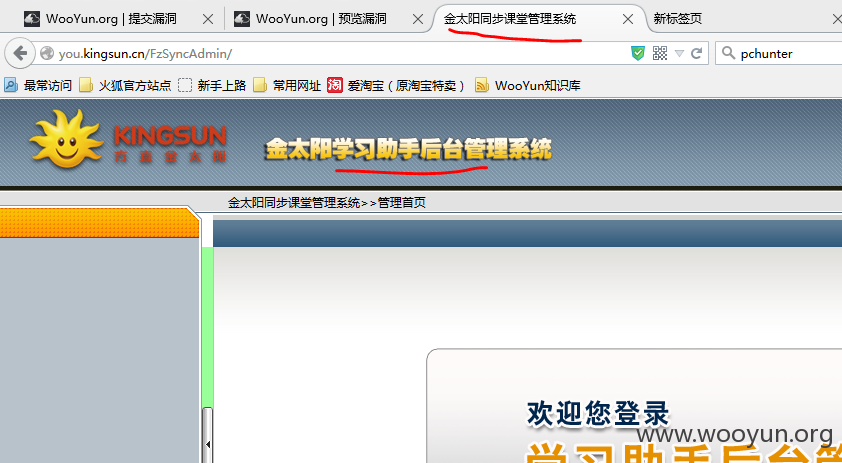Screen dimensions: 842x463
Task: Click the QR code icon in address bar
Action: (660, 53)
